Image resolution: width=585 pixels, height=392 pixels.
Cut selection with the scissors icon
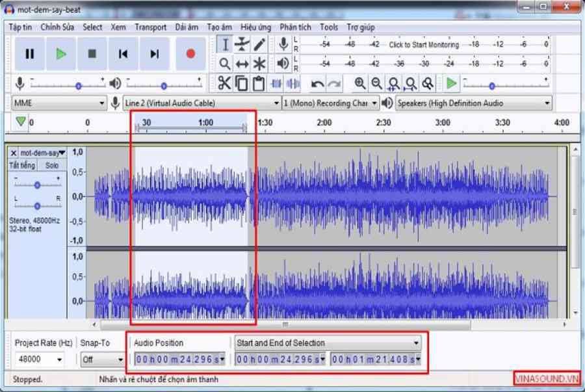tap(224, 84)
